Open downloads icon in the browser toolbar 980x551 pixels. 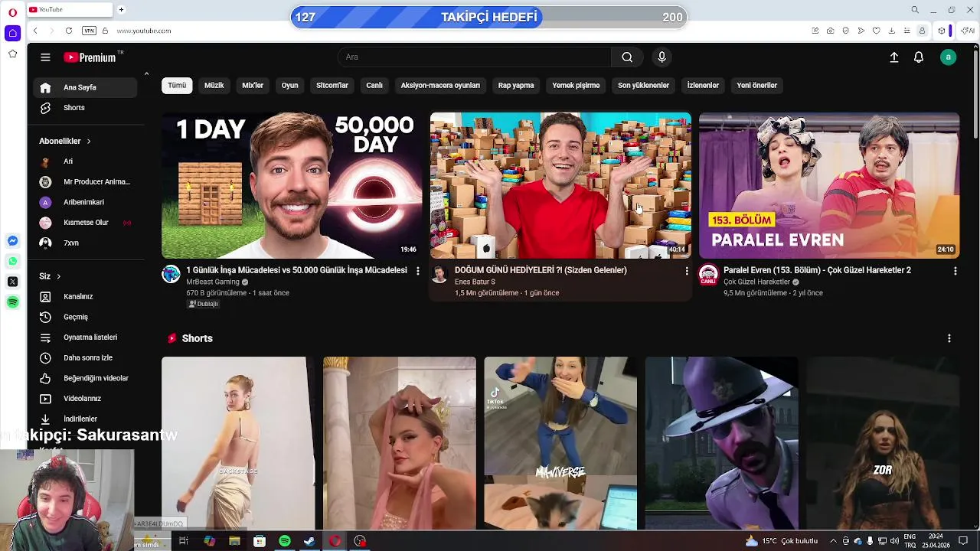[x=891, y=31]
